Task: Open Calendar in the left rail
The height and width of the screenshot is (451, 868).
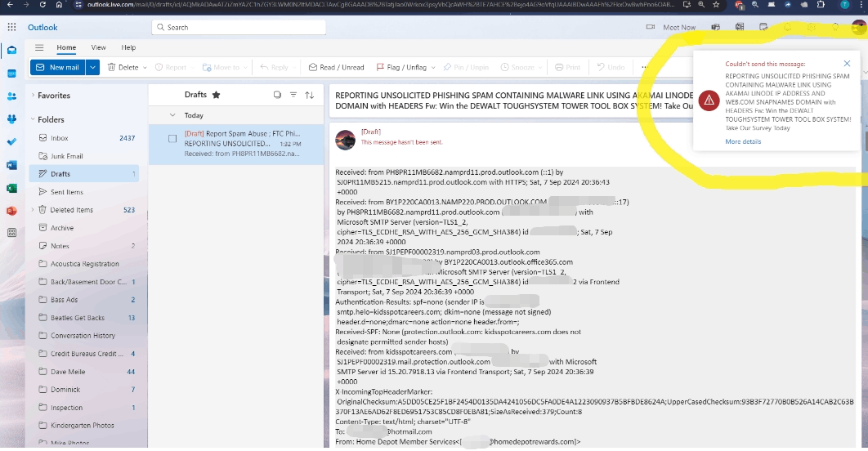Action: pos(11,73)
